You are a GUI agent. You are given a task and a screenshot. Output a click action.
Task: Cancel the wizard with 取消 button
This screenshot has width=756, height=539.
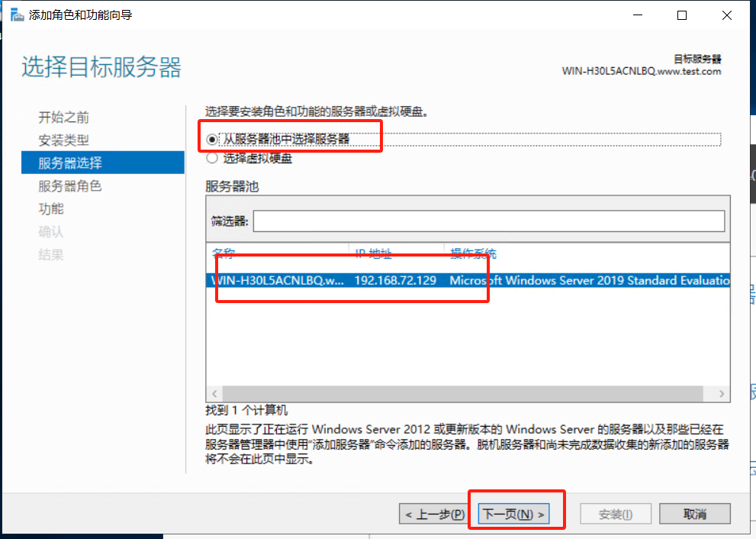click(695, 514)
